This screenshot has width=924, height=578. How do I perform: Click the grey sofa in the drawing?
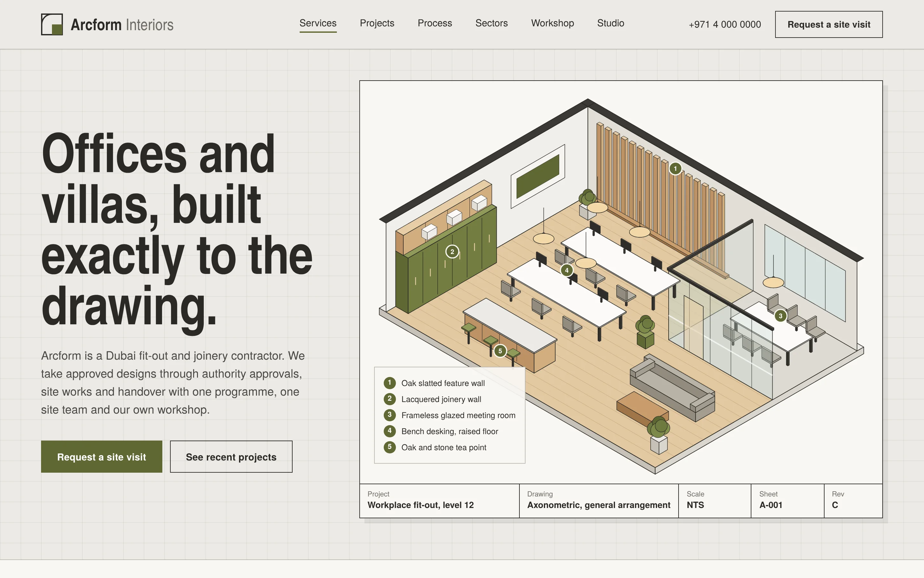coord(672,388)
